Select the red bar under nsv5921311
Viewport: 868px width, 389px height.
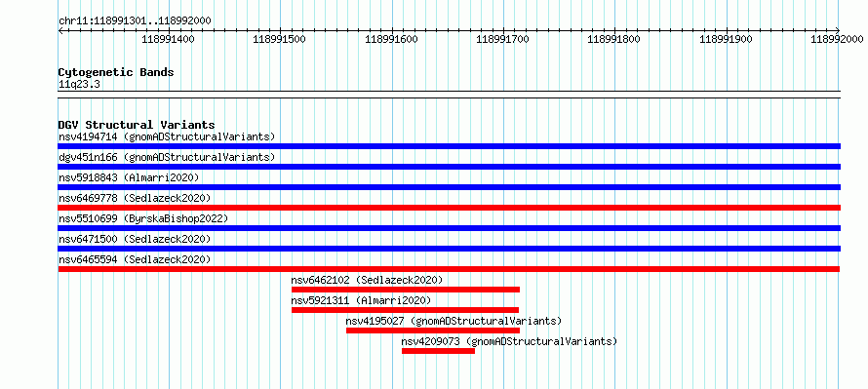pos(405,310)
